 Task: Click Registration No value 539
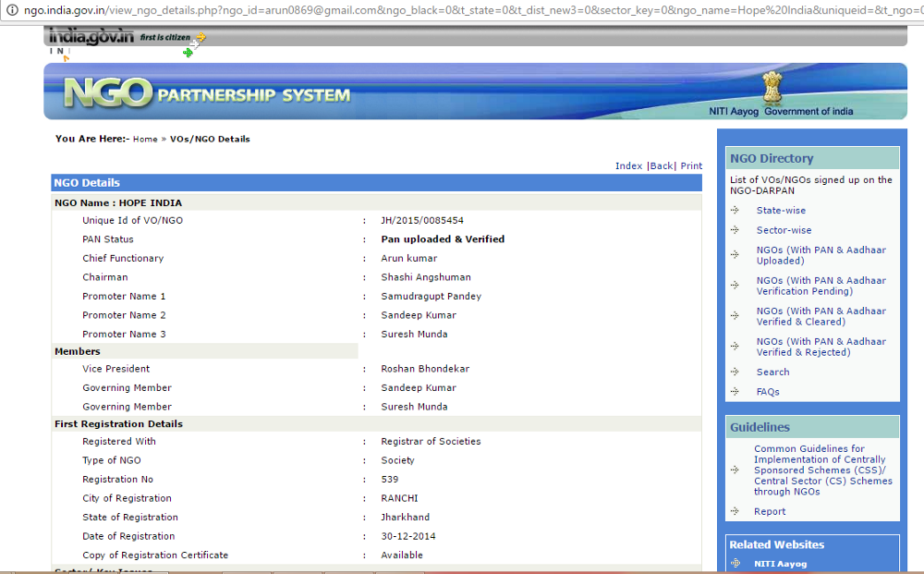click(390, 480)
